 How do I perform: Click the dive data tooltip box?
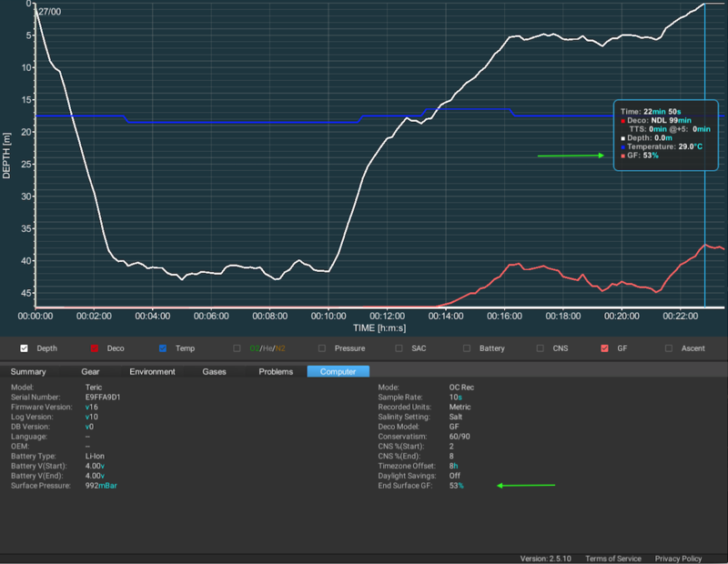(666, 135)
